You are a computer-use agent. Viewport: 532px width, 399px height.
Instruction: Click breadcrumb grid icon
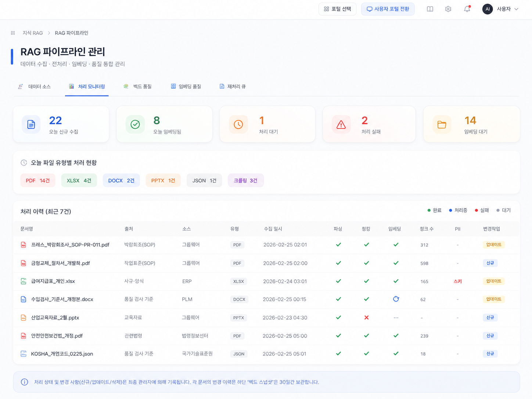[13, 33]
